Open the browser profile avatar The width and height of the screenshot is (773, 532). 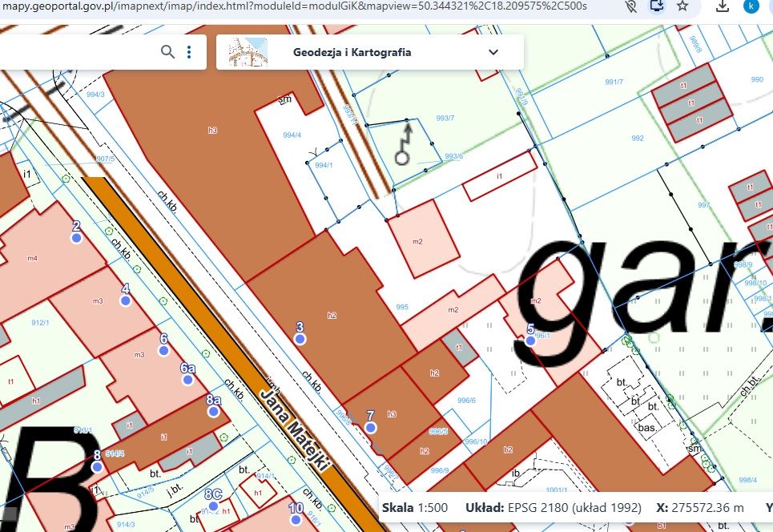[751, 6]
